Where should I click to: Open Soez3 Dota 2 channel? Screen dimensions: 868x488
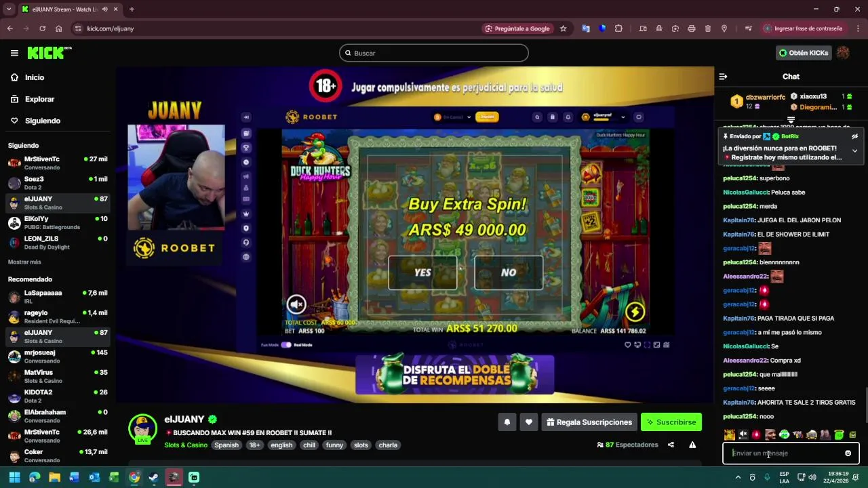pos(58,183)
